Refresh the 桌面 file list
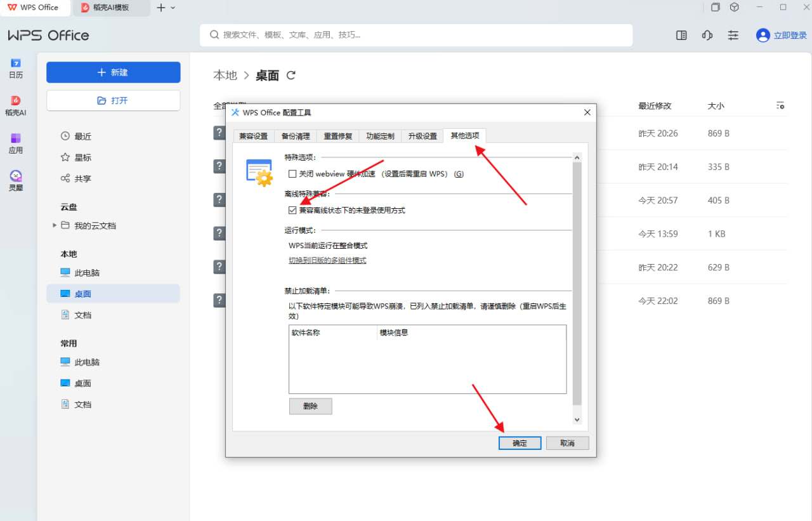The image size is (812, 521). pyautogui.click(x=291, y=76)
